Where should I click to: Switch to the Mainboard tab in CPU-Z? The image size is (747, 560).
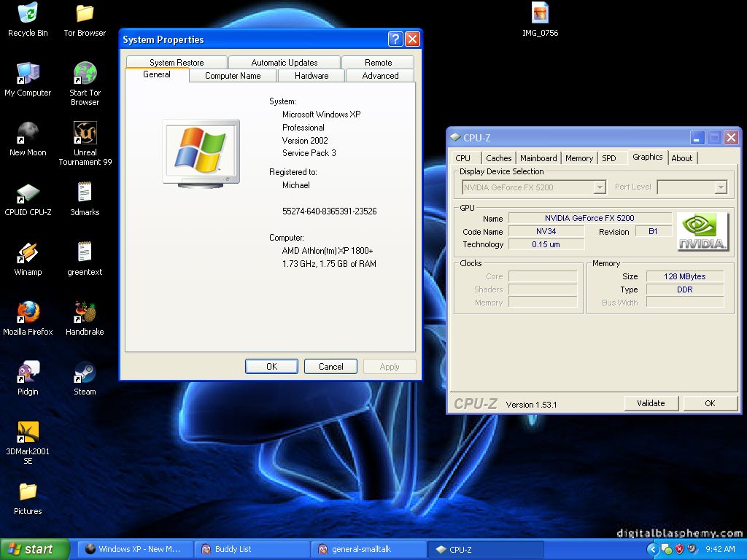click(x=538, y=157)
